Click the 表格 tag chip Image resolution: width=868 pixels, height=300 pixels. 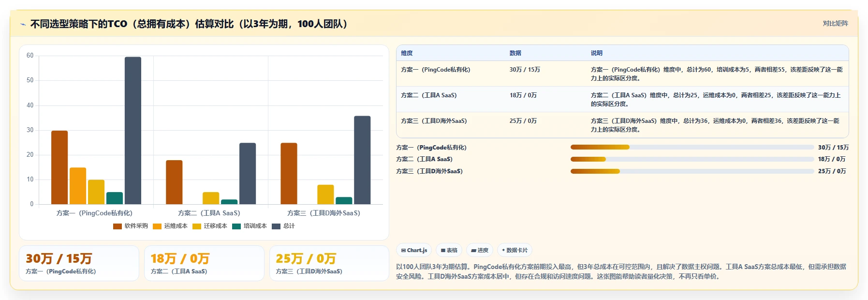[x=449, y=250]
